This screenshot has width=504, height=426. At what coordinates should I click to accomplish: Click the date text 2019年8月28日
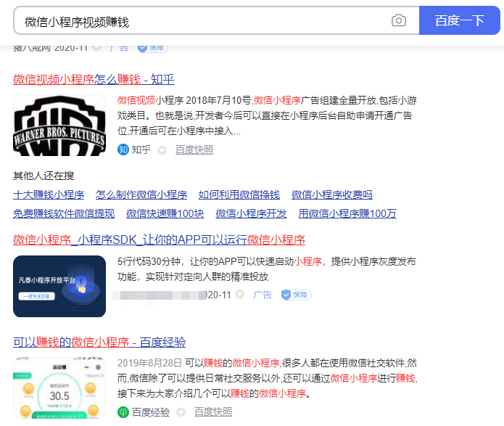[150, 363]
